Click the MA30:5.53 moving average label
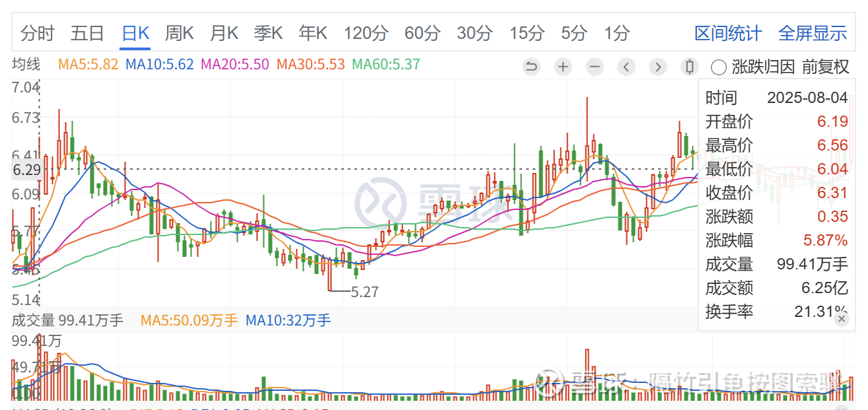The image size is (868, 410). coord(311,65)
